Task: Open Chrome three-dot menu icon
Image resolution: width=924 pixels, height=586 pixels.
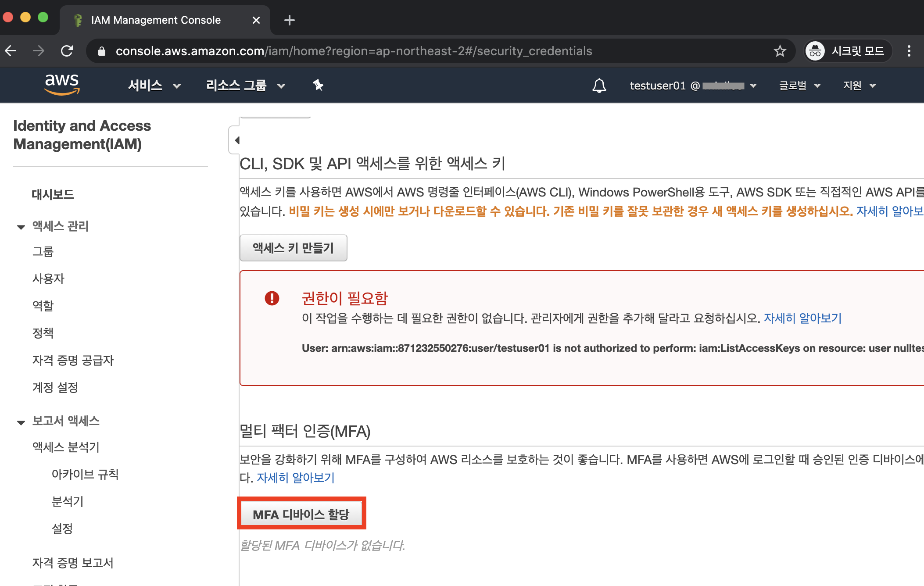Action: coord(909,51)
